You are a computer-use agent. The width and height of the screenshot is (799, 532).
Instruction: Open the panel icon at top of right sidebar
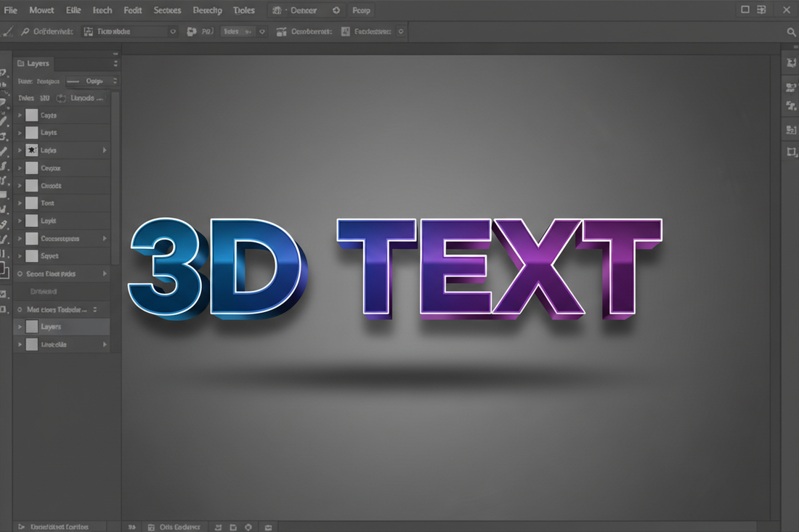[x=790, y=62]
